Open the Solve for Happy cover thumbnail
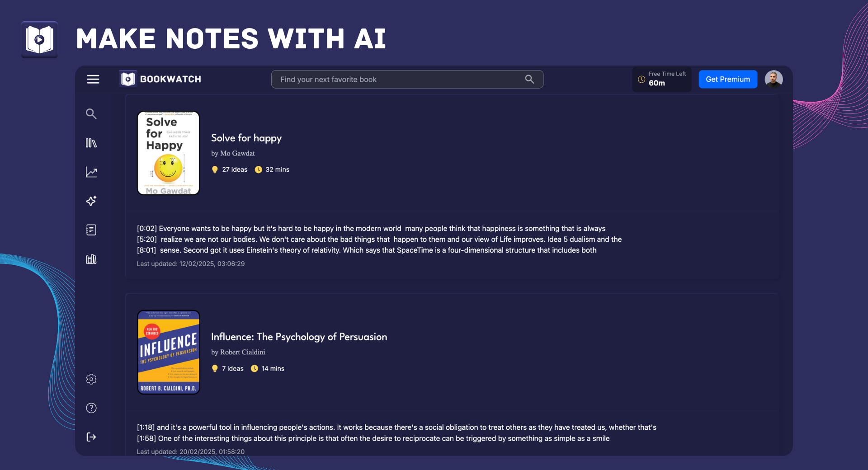The width and height of the screenshot is (868, 470). click(169, 153)
